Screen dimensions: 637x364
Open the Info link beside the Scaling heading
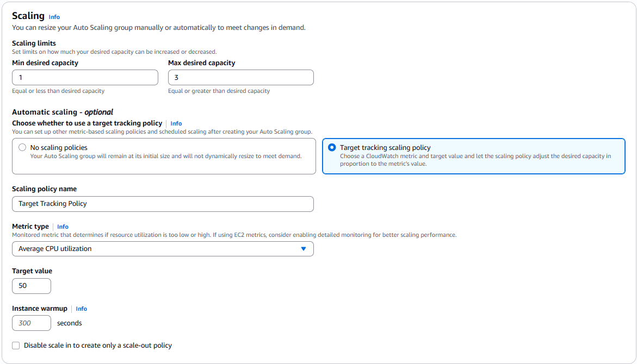coord(54,17)
